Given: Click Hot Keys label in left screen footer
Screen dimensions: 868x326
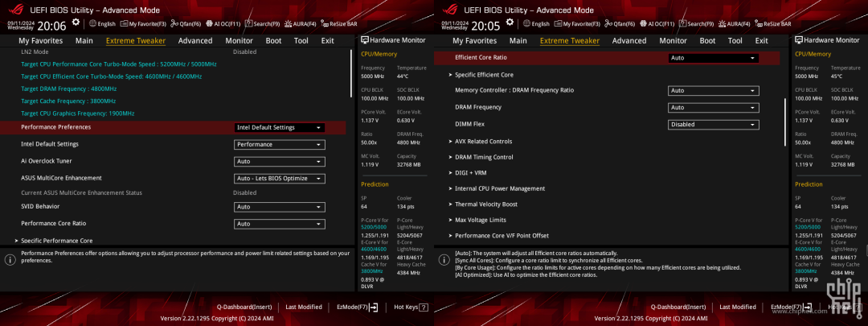Looking at the screenshot, I should click(x=406, y=307).
